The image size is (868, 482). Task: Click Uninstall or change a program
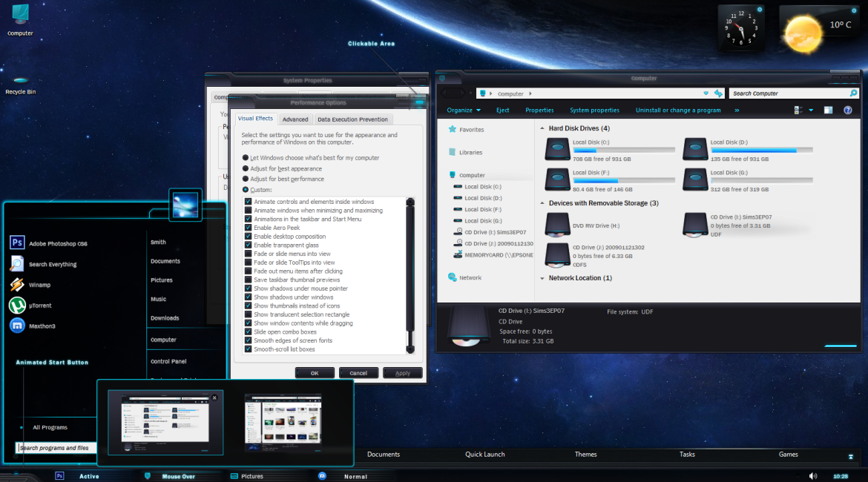[x=678, y=110]
